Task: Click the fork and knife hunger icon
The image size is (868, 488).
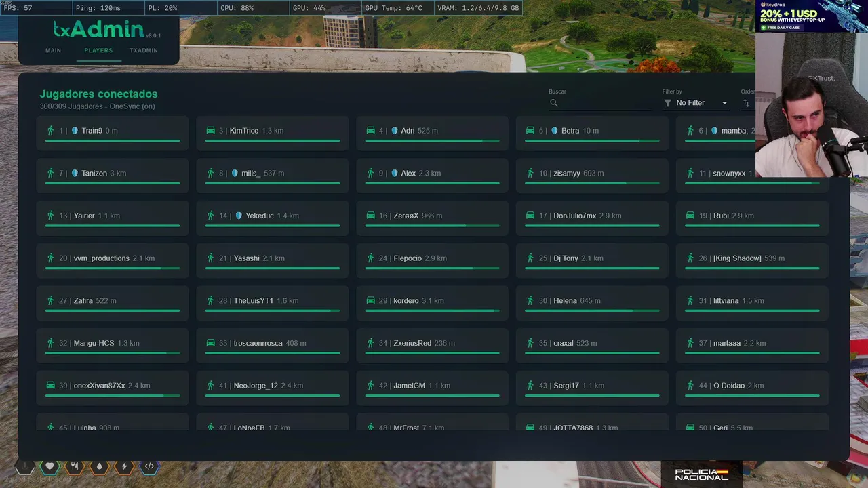Action: (75, 466)
